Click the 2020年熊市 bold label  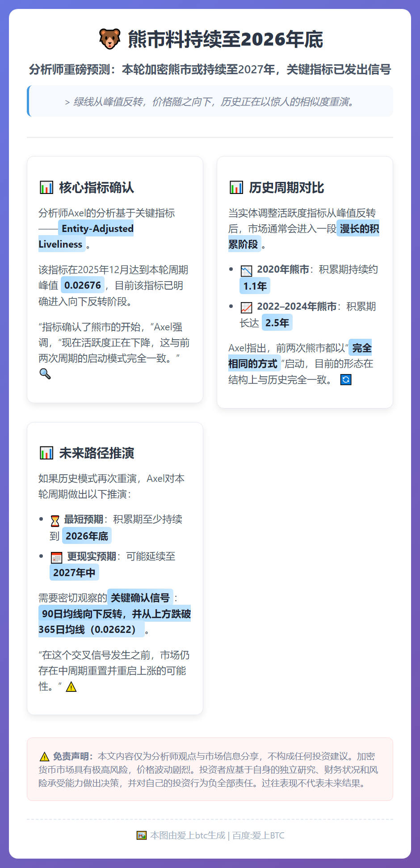pyautogui.click(x=283, y=270)
